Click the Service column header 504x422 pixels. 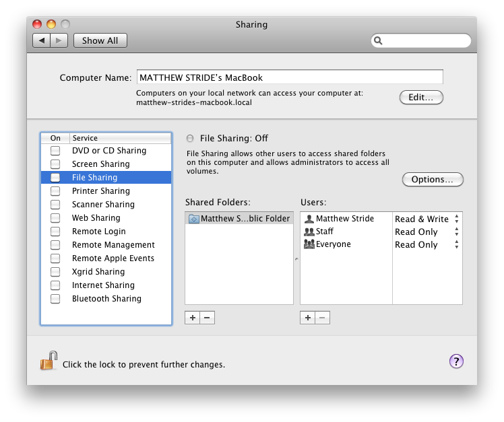click(x=120, y=138)
